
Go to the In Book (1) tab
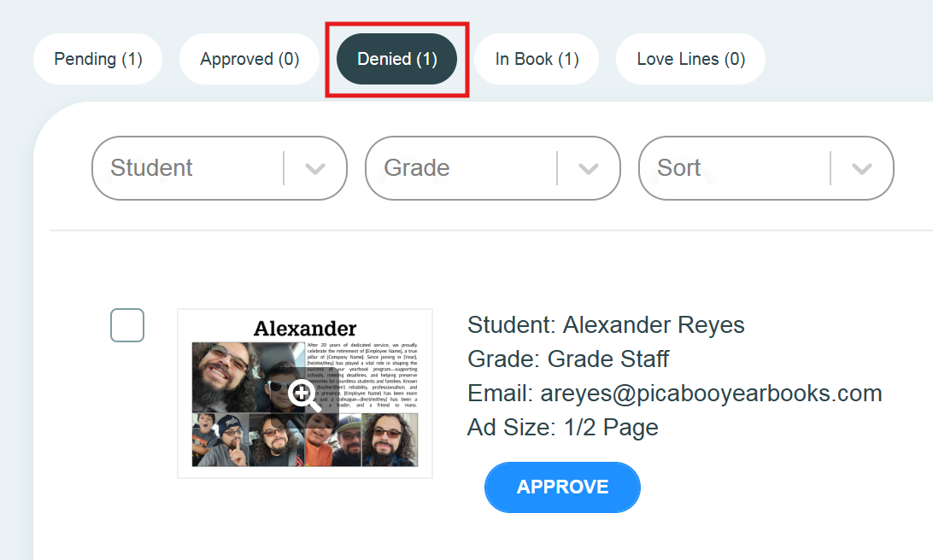coord(537,59)
